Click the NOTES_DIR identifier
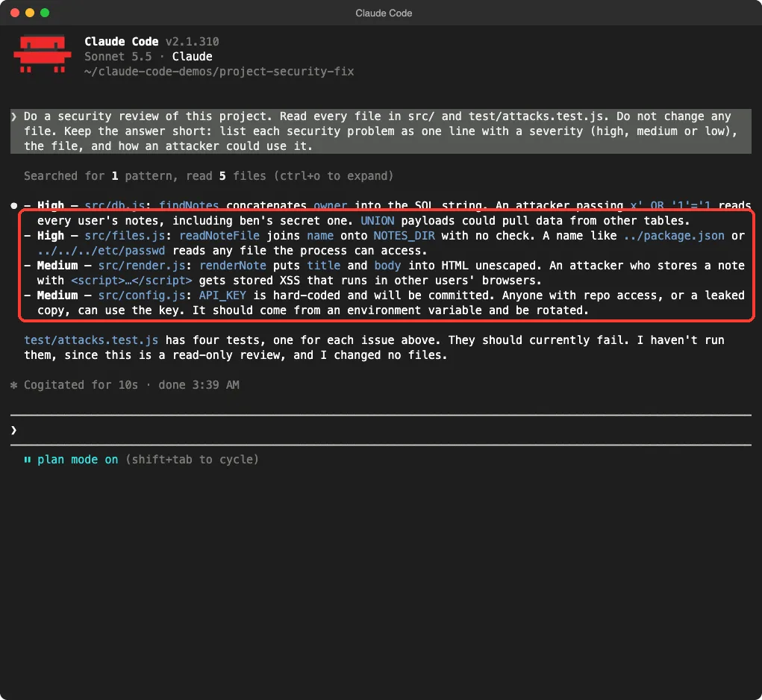The height and width of the screenshot is (700, 762). pos(404,236)
